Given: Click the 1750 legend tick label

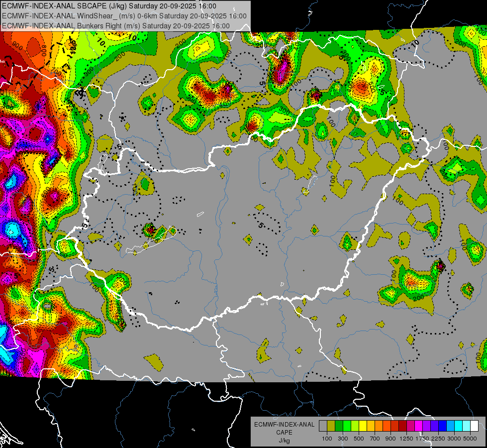Looking at the screenshot, I should pos(423,439).
